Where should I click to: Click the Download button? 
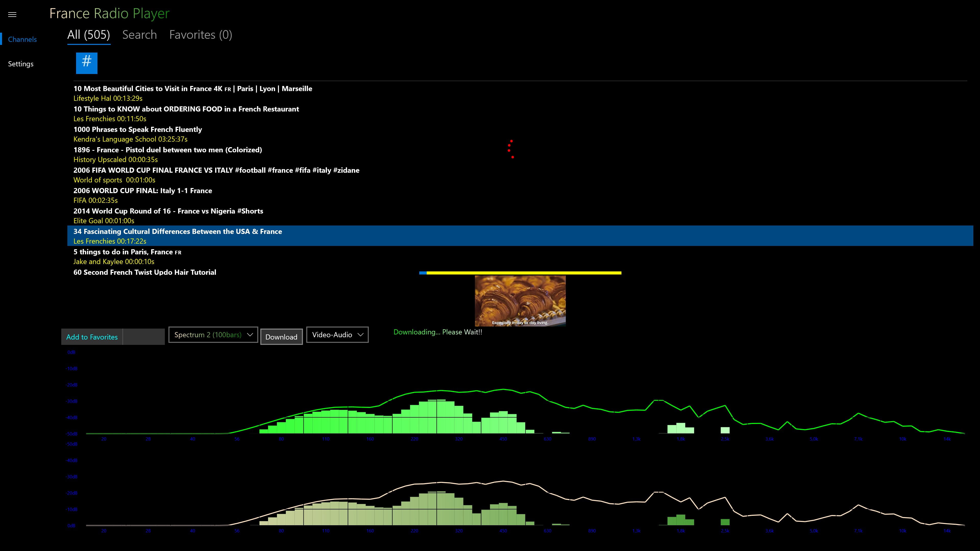coord(281,337)
